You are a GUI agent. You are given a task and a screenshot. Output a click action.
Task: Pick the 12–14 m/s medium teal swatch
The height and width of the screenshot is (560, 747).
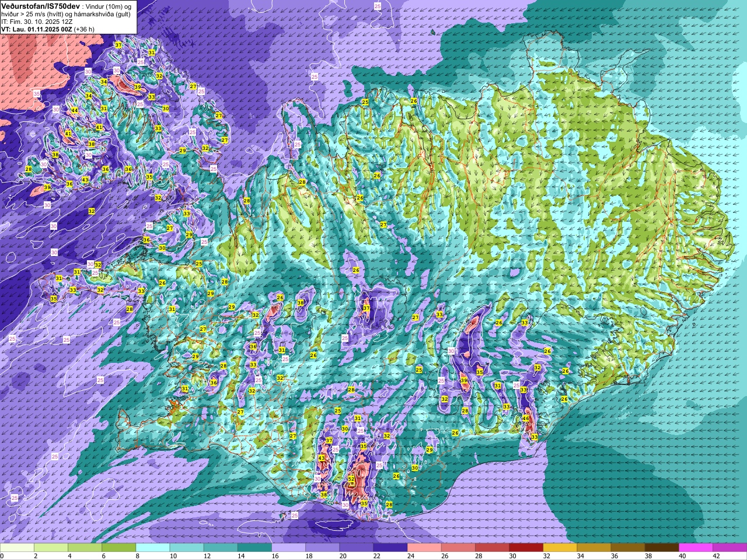coord(221,548)
